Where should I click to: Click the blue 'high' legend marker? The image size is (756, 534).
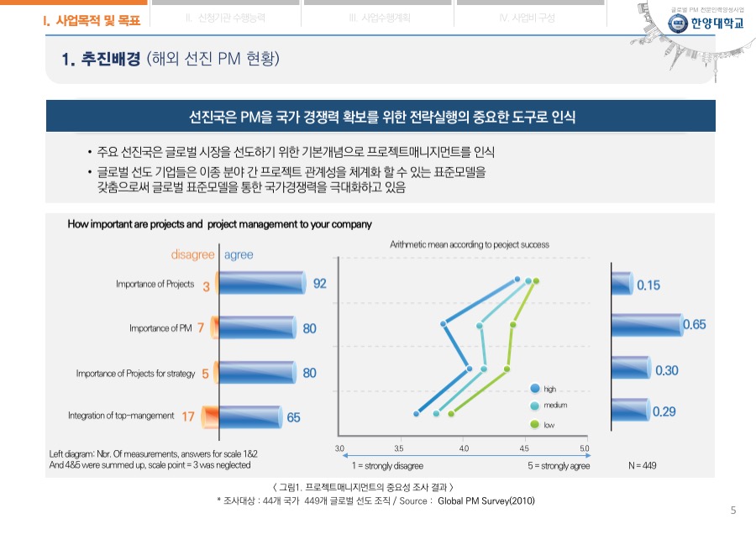(x=535, y=389)
